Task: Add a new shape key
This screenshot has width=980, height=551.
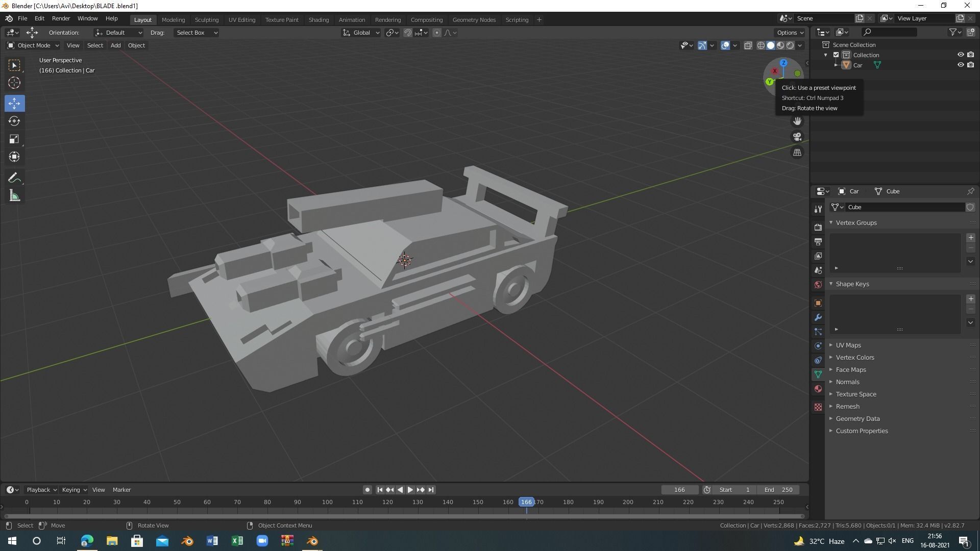Action: (x=971, y=299)
